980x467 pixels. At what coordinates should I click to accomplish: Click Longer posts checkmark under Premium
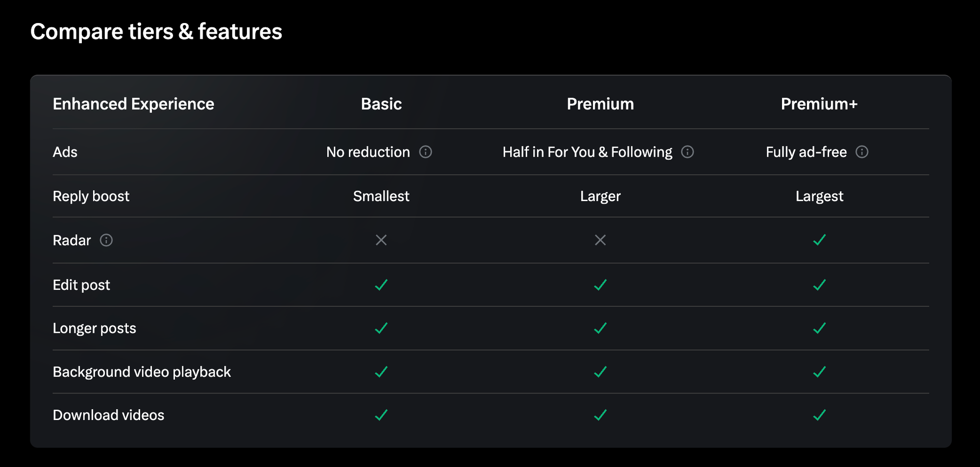600,328
